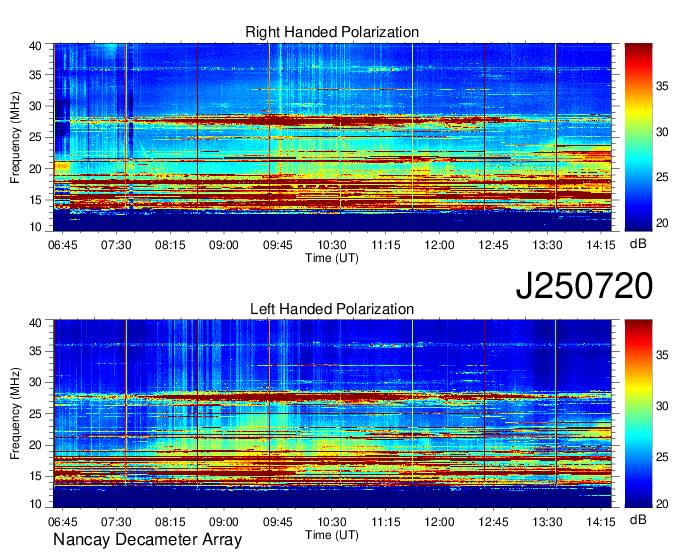Click the 25 MHz tick on top plot

36,137
